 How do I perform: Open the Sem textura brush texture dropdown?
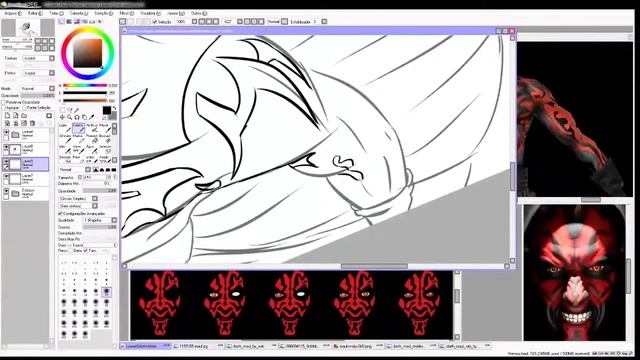coord(78,206)
